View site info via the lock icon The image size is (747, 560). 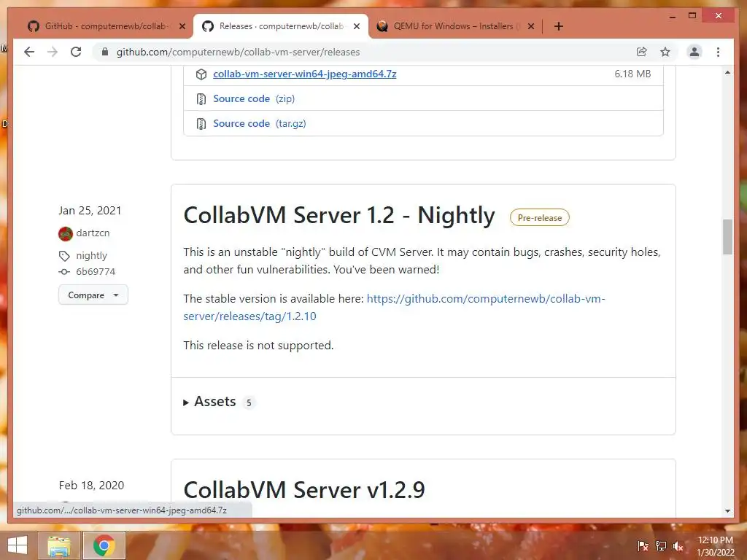(x=105, y=52)
